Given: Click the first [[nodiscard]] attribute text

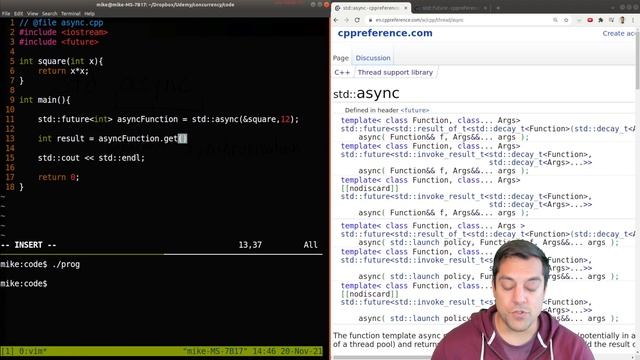Looking at the screenshot, I should pos(369,188).
